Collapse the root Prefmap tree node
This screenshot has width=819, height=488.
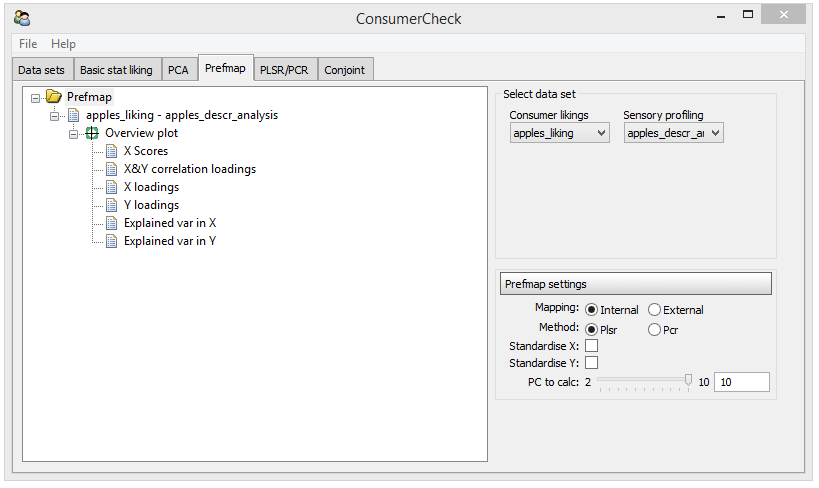[x=36, y=98]
